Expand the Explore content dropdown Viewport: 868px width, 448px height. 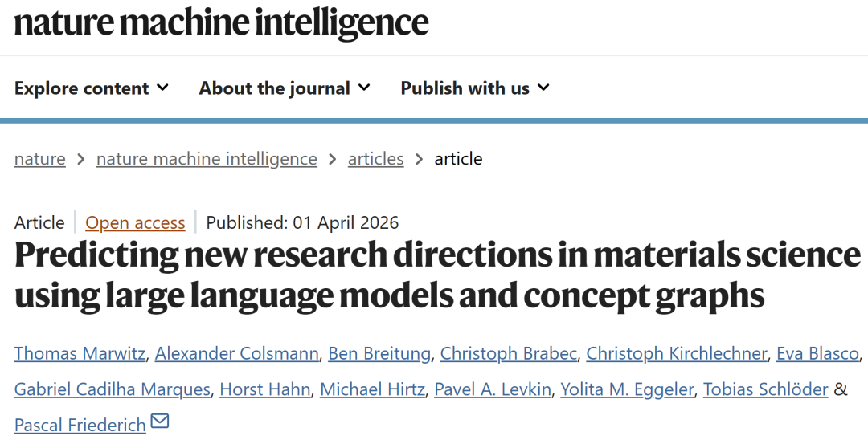click(x=92, y=88)
